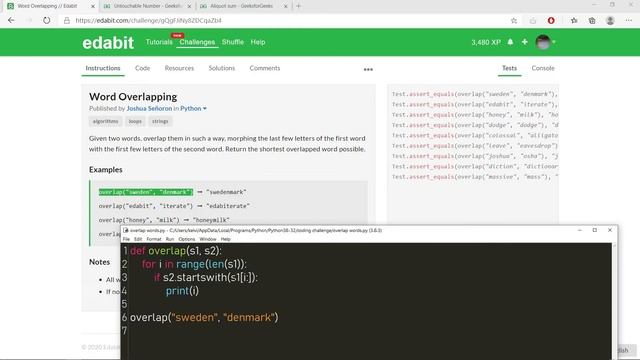This screenshot has height=360, width=640.
Task: Open Challenges in edabit navbar
Action: (x=197, y=42)
